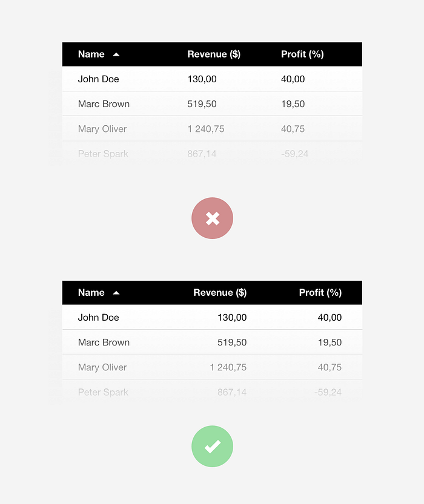Sort by Revenue ($) in the left-aligned table
Screen dimensions: 424x504
tap(214, 54)
